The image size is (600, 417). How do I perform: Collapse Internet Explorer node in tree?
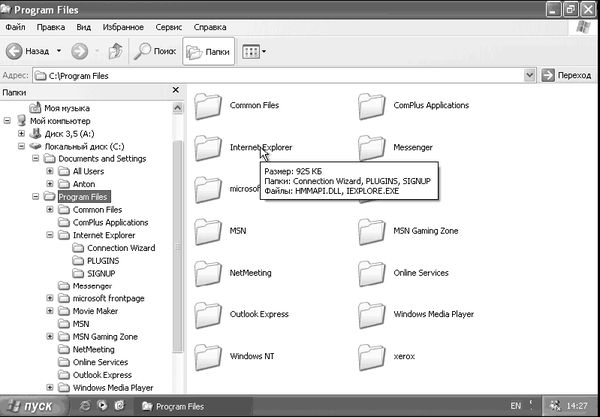coord(50,235)
